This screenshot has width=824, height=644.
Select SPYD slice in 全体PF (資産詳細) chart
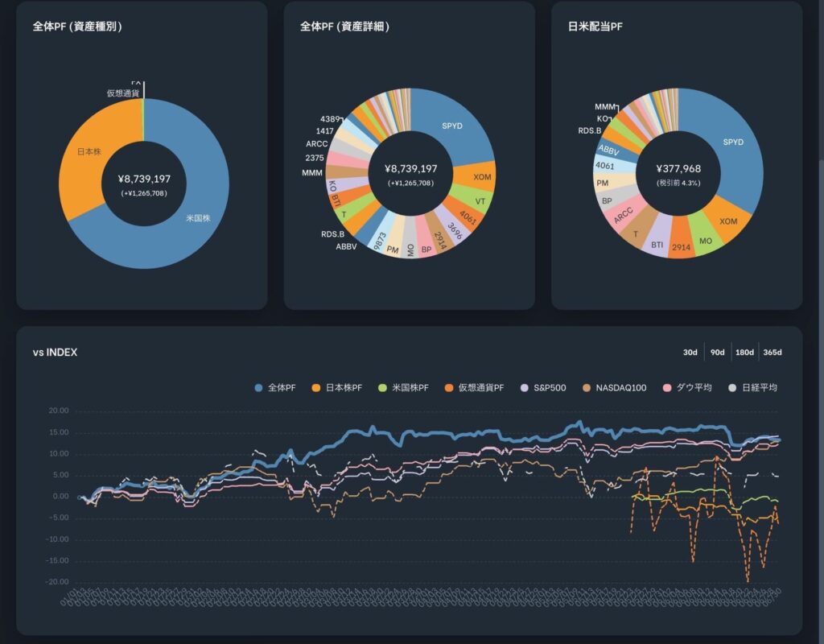[457, 126]
